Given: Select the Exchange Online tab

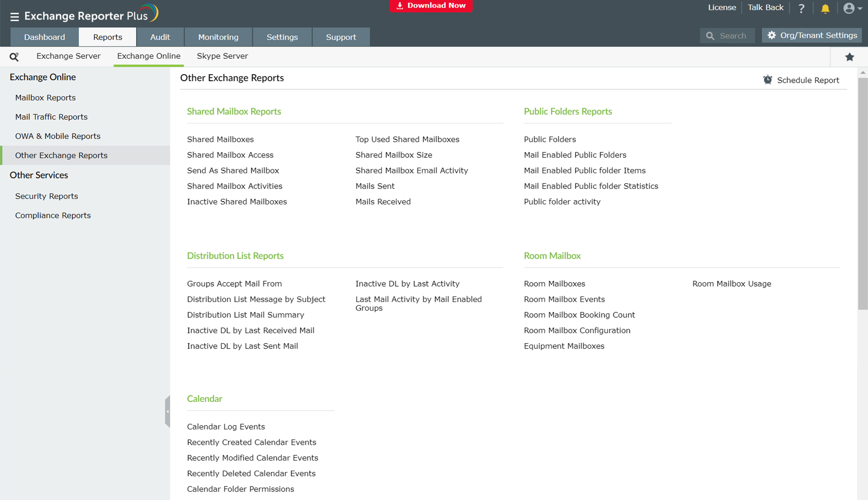Looking at the screenshot, I should click(148, 56).
